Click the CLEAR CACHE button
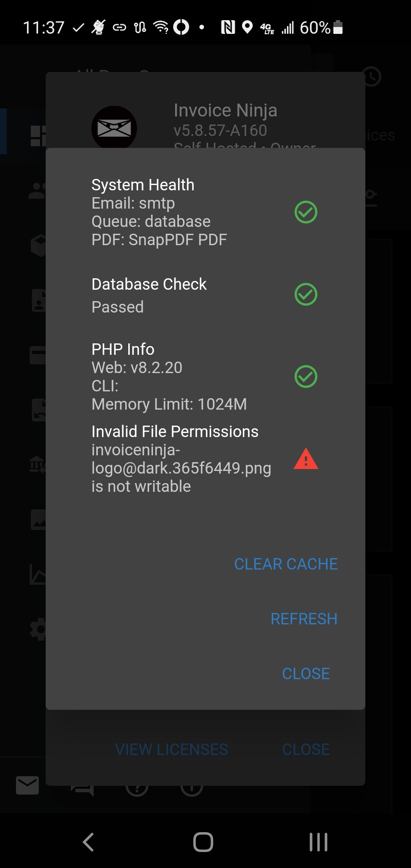Viewport: 411px width, 868px height. click(286, 564)
